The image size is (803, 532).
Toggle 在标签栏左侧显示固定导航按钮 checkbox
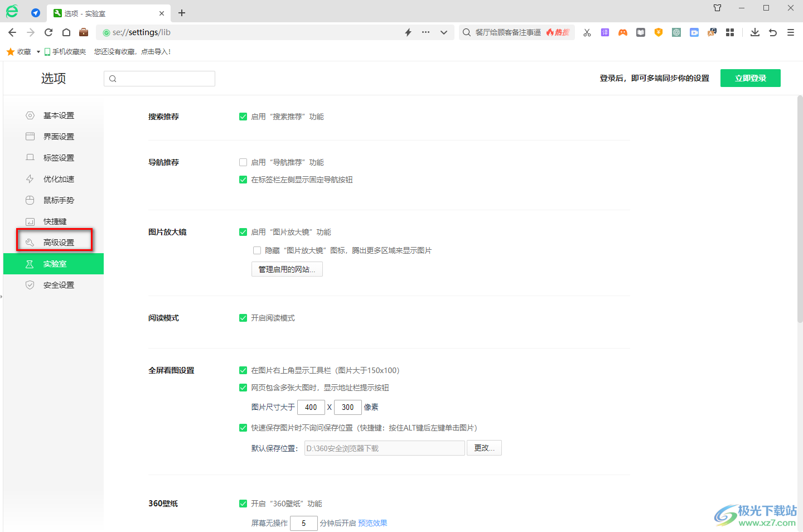[243, 180]
